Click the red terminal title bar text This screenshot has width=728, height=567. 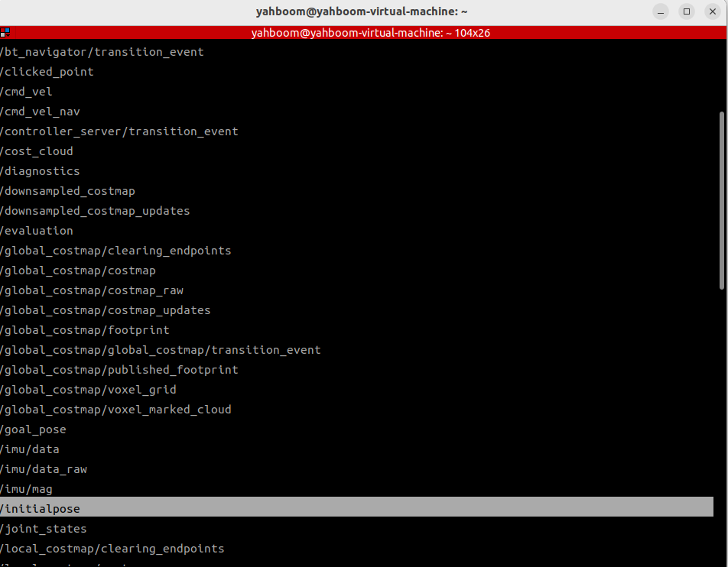click(x=370, y=33)
